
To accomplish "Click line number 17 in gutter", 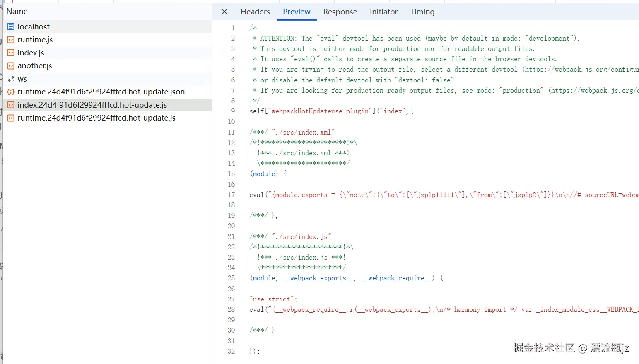I will pos(231,195).
